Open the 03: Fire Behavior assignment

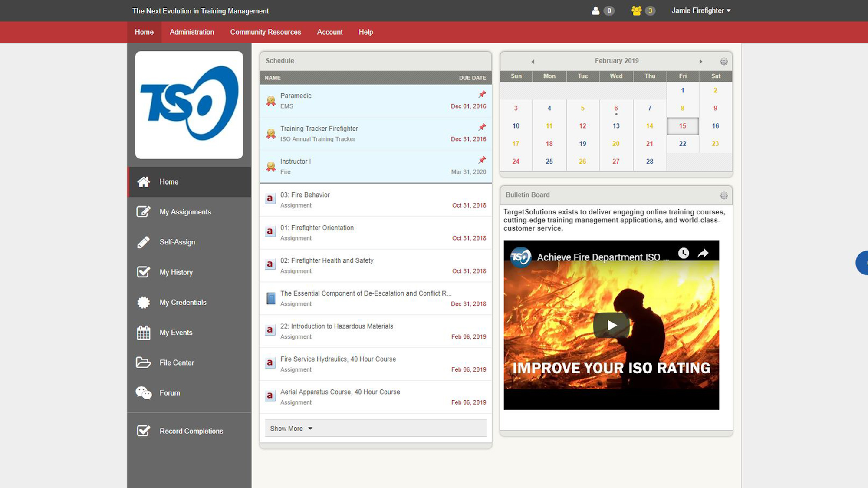(305, 195)
